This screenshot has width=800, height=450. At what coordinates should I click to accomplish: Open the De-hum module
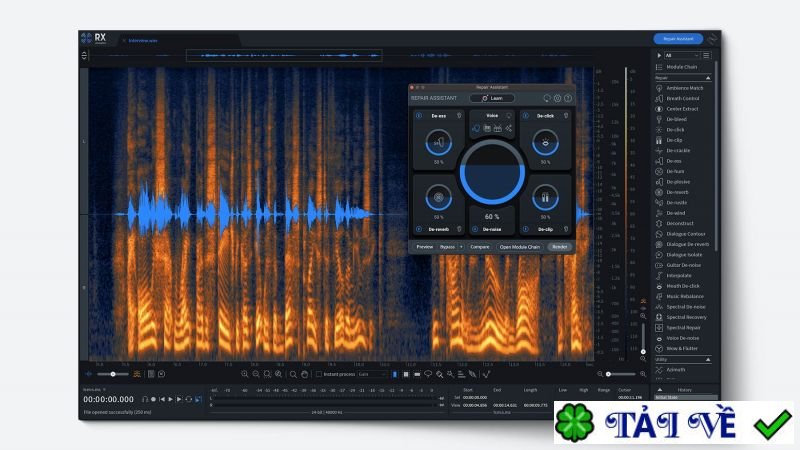point(670,171)
